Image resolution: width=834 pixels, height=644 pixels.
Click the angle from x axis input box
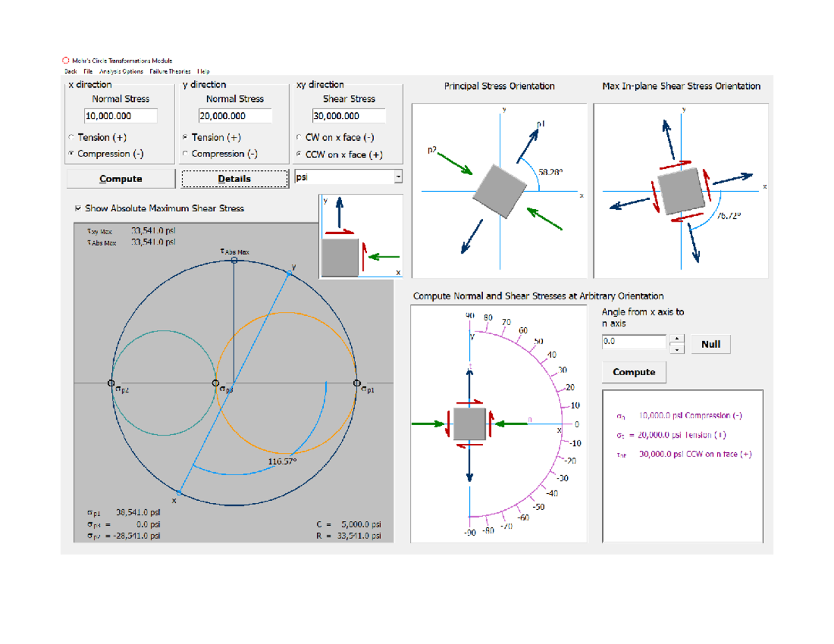tap(632, 341)
